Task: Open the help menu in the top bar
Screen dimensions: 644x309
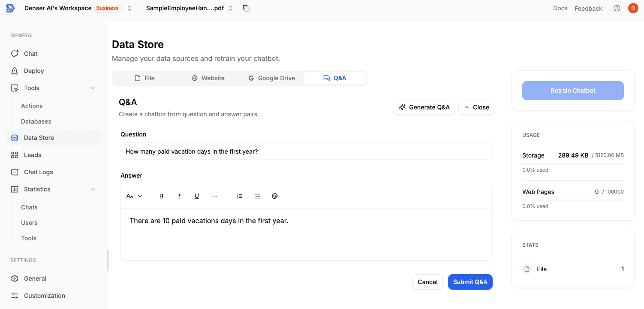Action: point(617,8)
